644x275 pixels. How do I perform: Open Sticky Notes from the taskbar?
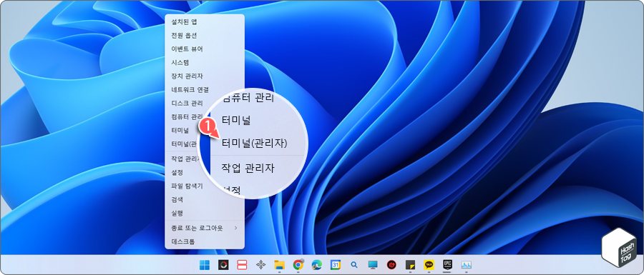410,265
